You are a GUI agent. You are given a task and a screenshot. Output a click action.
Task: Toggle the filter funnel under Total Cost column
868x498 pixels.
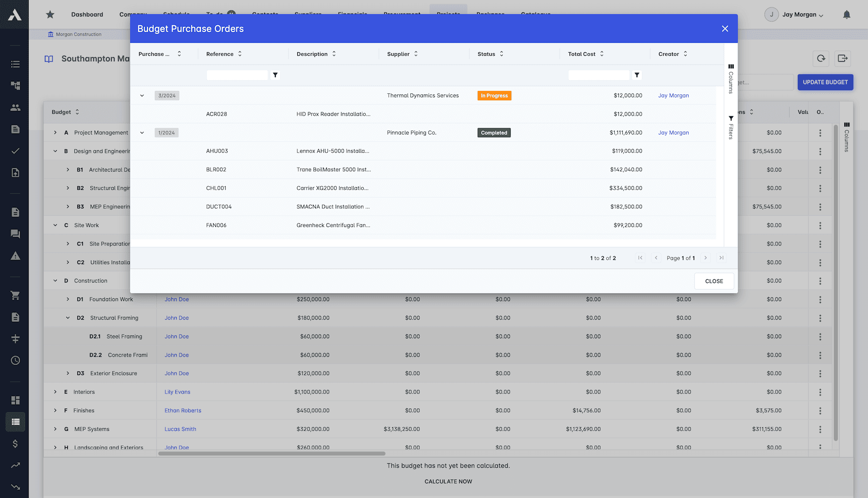pyautogui.click(x=637, y=75)
